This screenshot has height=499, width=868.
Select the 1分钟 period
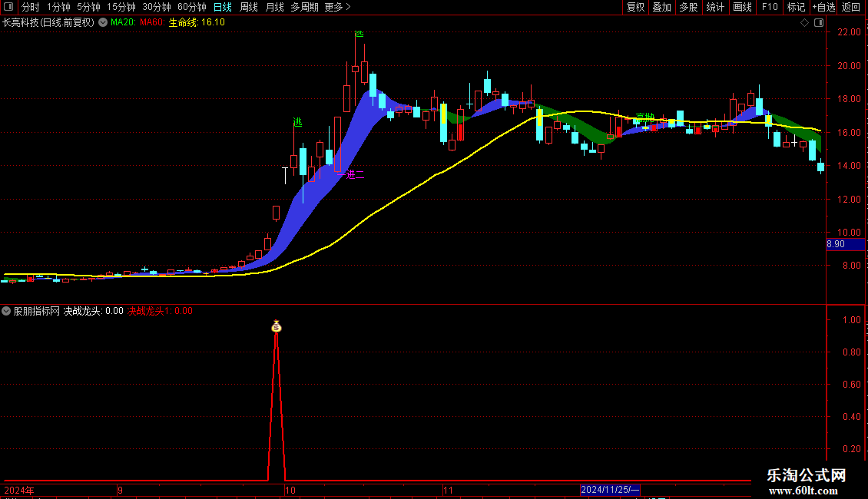pyautogui.click(x=58, y=7)
